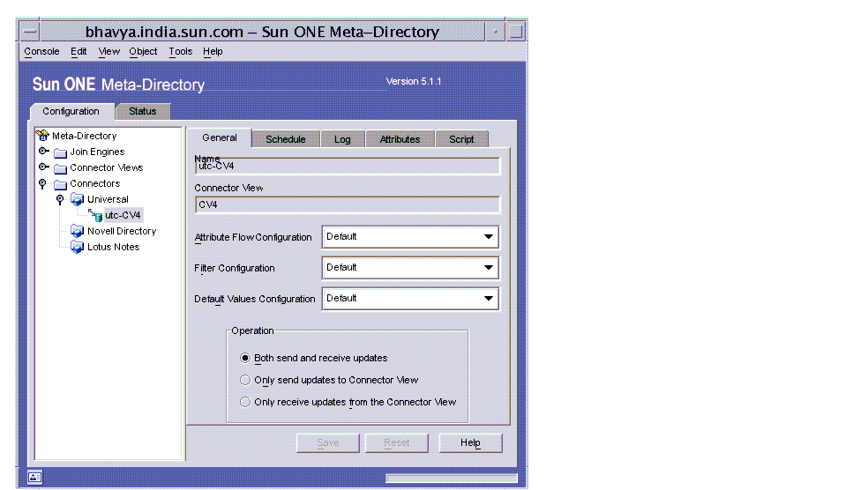Click the status bar progress indicator
Viewport: 868px width, 490px height.
[452, 478]
